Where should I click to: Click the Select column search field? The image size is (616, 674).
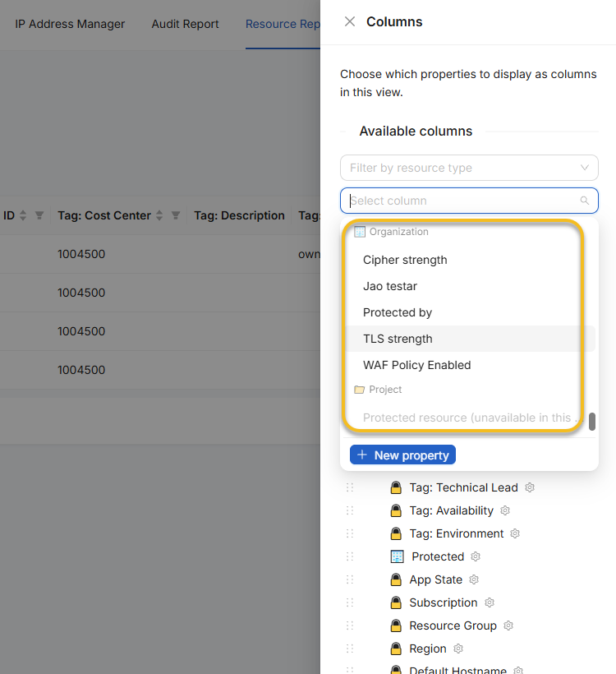469,201
